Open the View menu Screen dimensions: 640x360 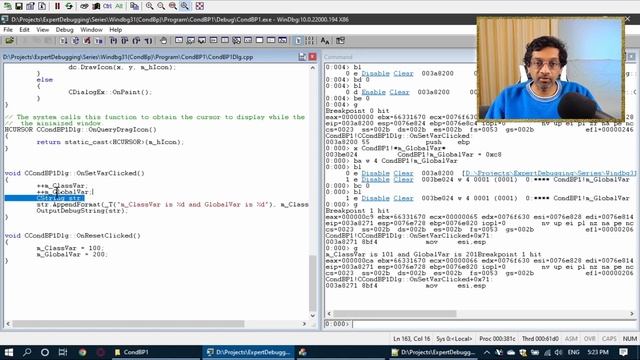pyautogui.click(x=42, y=30)
